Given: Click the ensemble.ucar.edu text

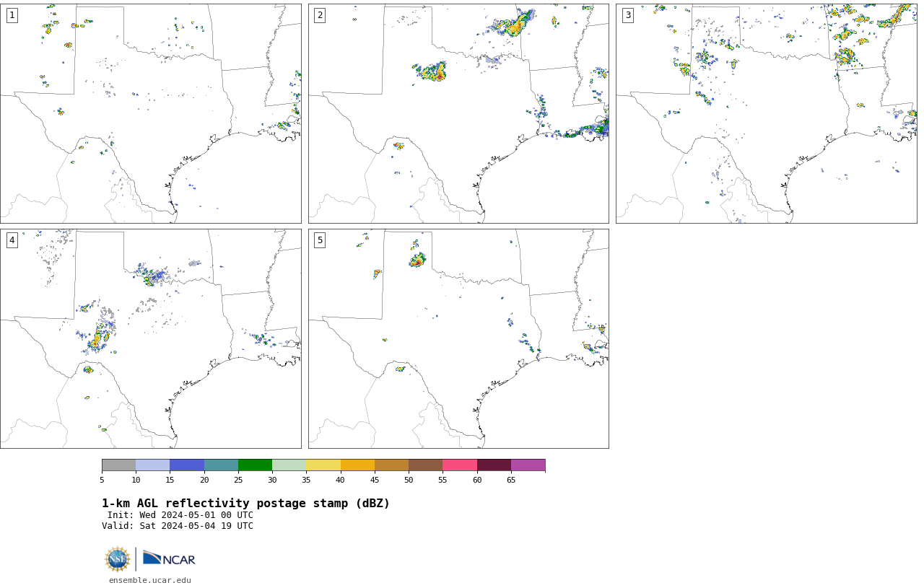Looking at the screenshot, I should pos(150,580).
